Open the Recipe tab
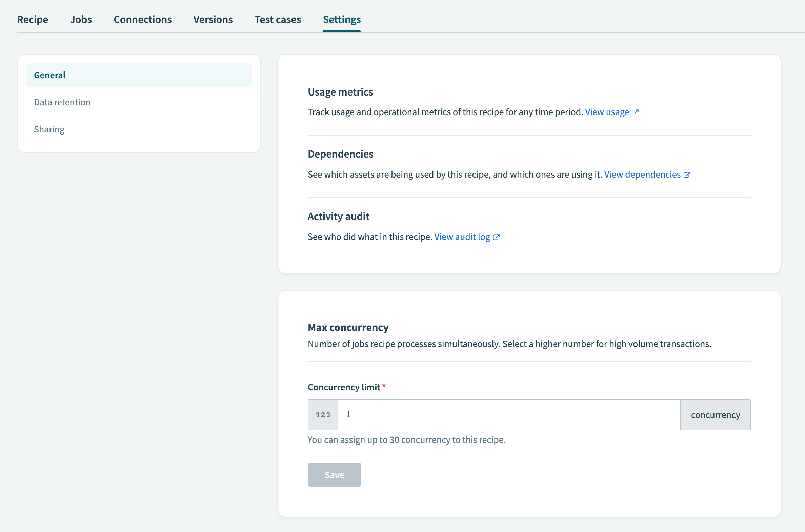This screenshot has width=805, height=532. pyautogui.click(x=33, y=19)
